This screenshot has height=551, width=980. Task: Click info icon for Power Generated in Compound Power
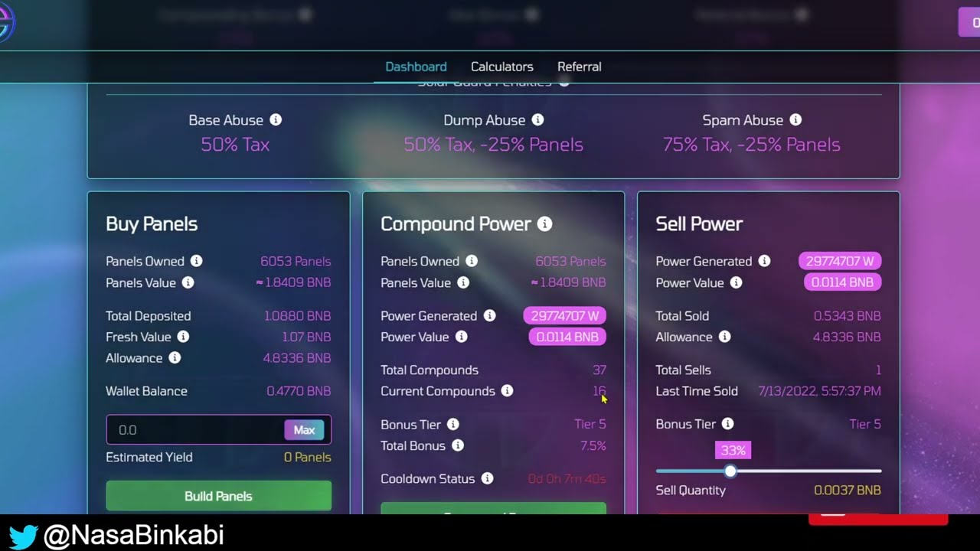click(x=489, y=315)
